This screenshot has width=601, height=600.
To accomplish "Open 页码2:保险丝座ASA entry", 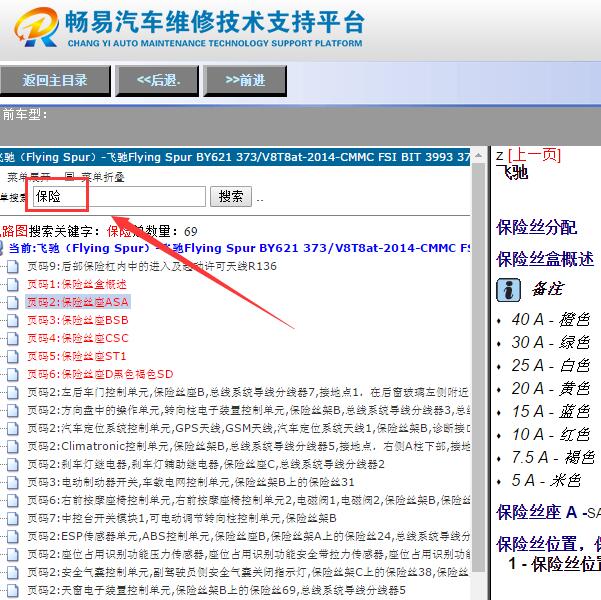I will (x=78, y=302).
